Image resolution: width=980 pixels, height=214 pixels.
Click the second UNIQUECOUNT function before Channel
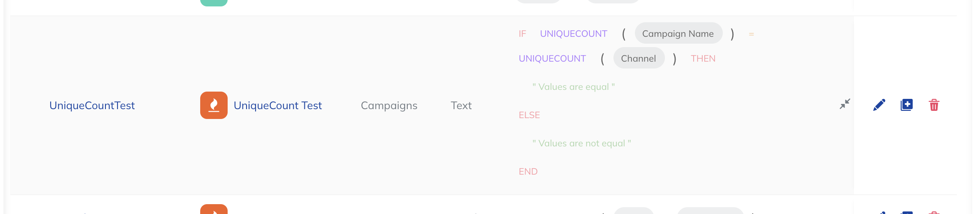pyautogui.click(x=552, y=59)
